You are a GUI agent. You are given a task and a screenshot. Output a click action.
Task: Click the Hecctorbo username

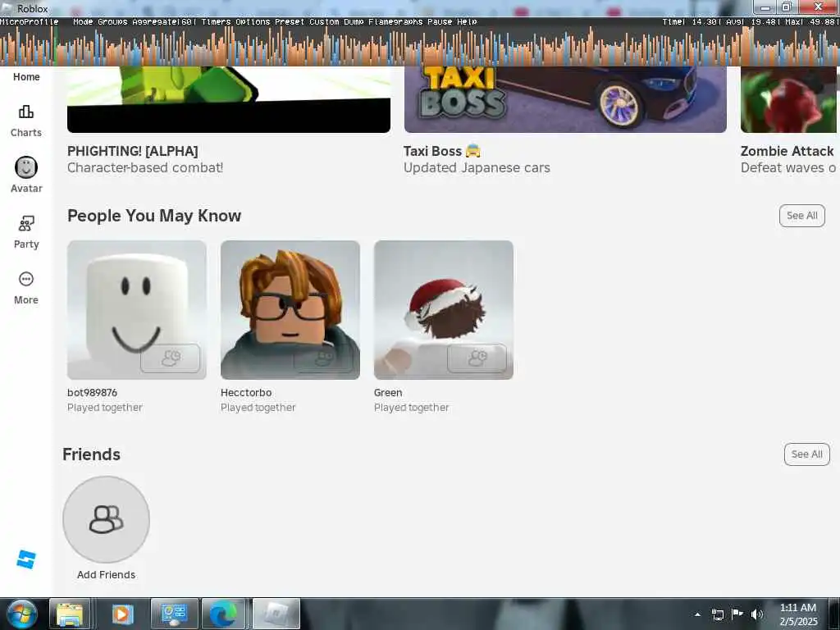pyautogui.click(x=246, y=393)
